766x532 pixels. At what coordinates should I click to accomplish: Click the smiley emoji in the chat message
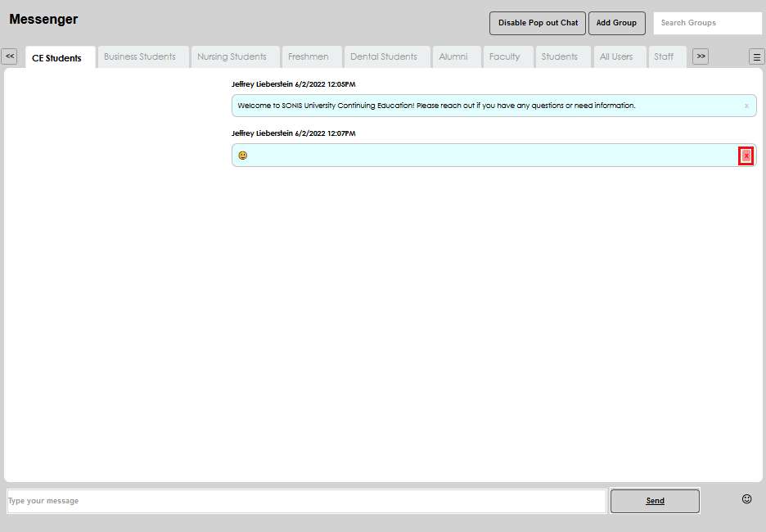[242, 155]
